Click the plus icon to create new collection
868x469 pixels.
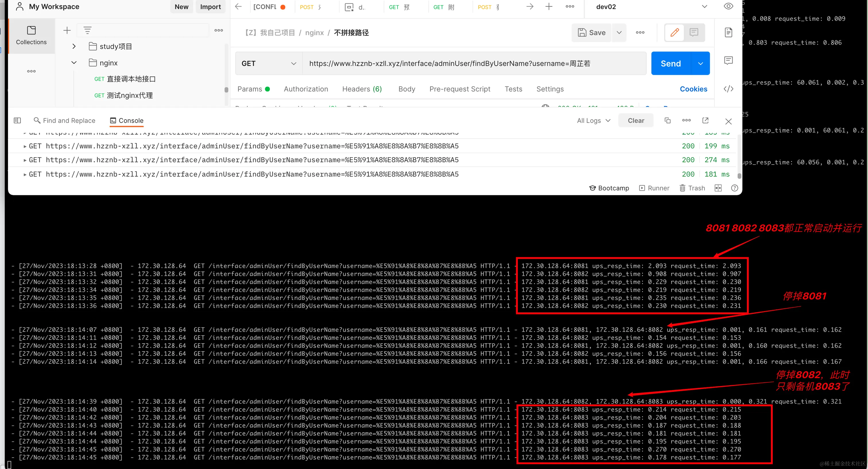point(67,30)
